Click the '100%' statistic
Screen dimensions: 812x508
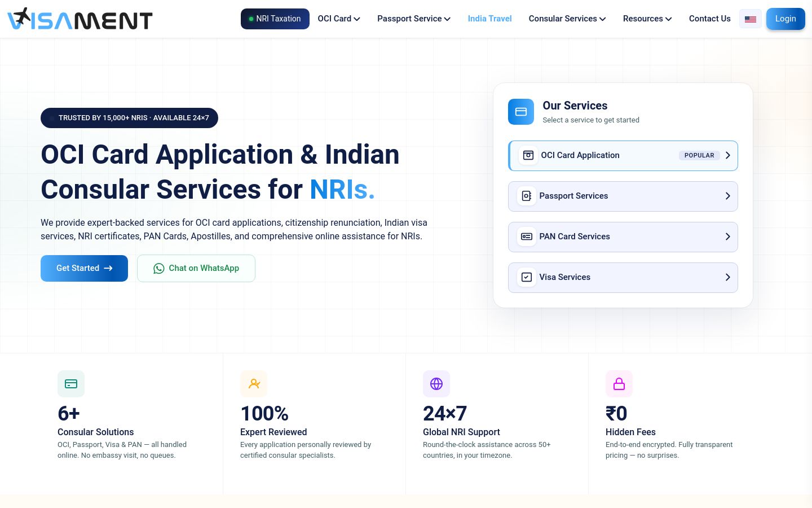point(264,414)
